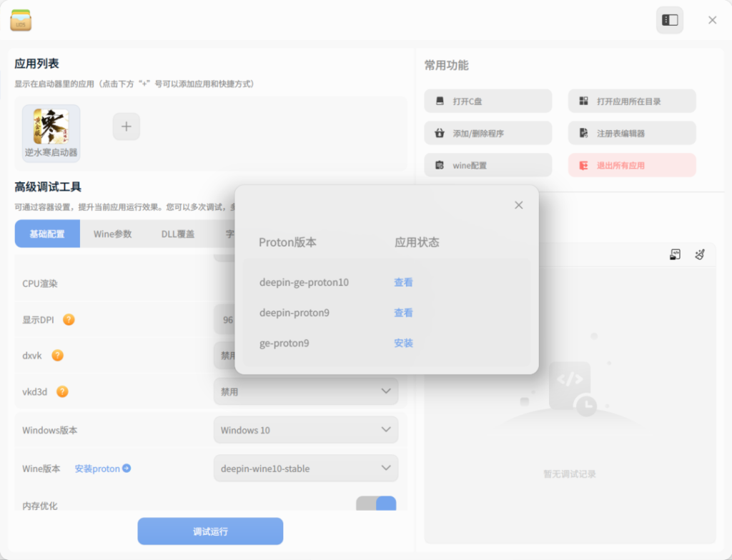The height and width of the screenshot is (560, 732).
Task: Open the 注册表编辑器 button
Action: [632, 133]
